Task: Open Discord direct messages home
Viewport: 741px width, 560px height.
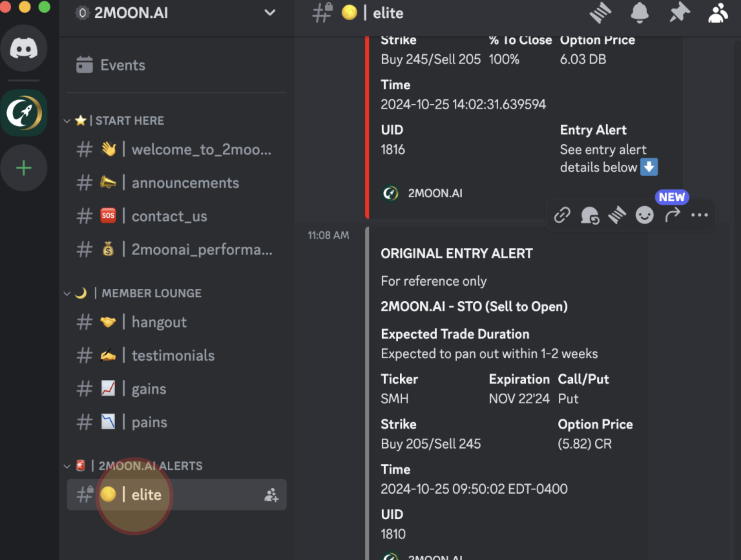Action: [23, 48]
